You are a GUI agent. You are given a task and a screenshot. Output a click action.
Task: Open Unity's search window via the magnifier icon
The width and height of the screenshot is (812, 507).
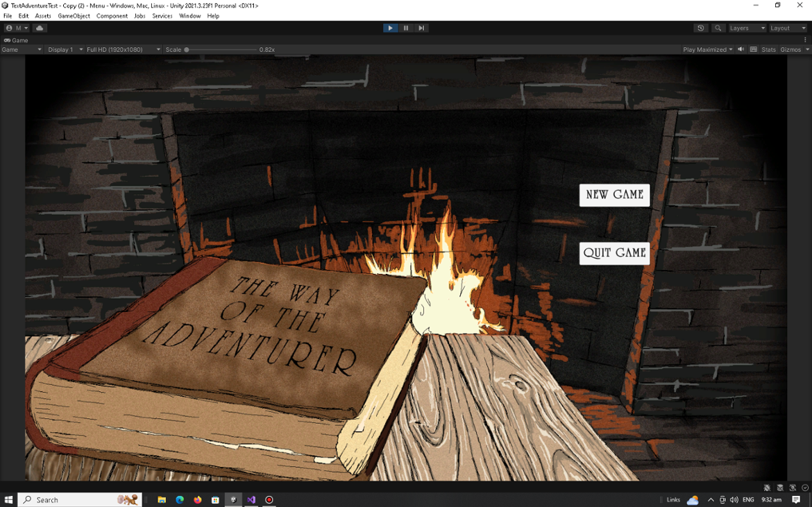[x=718, y=28]
